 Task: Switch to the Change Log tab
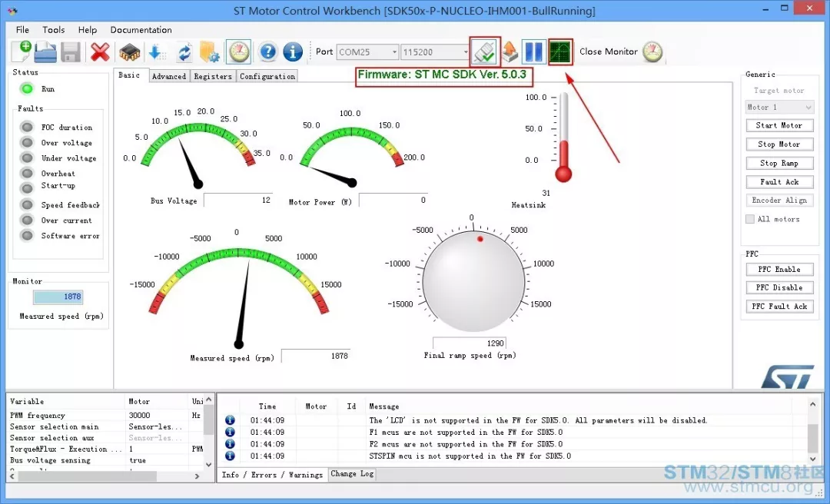pos(352,474)
